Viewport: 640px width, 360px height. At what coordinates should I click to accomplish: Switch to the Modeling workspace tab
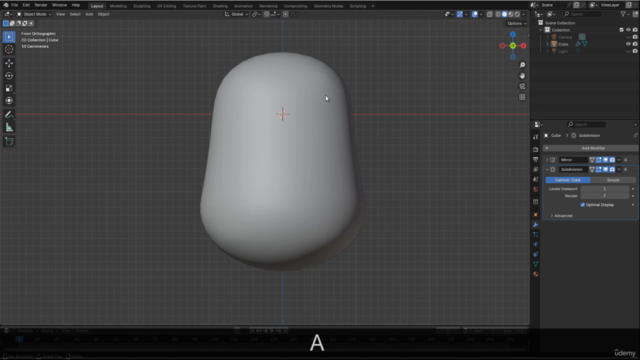tap(118, 6)
